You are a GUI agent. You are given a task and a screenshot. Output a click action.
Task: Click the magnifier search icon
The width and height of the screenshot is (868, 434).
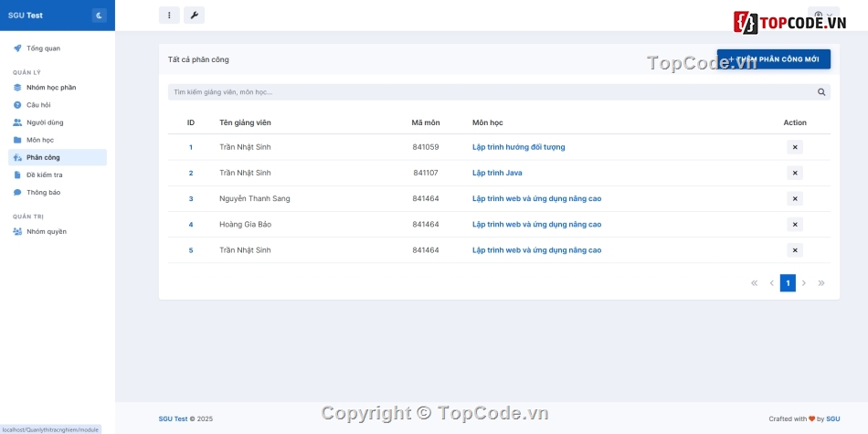point(821,92)
